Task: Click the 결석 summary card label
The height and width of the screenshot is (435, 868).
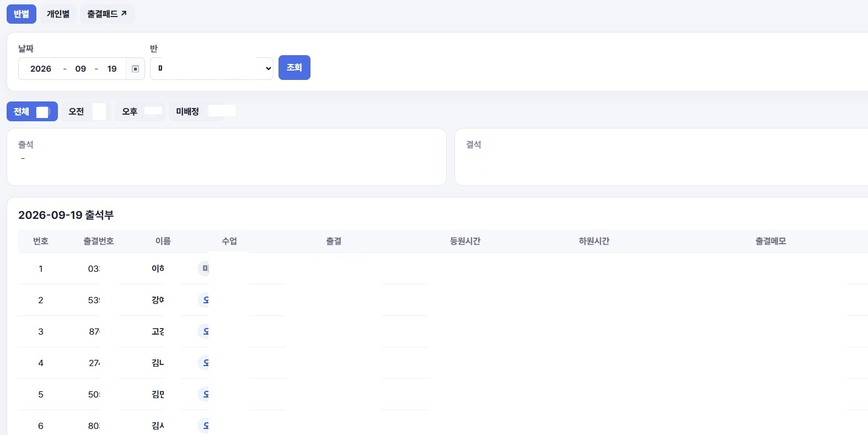Action: 474,144
